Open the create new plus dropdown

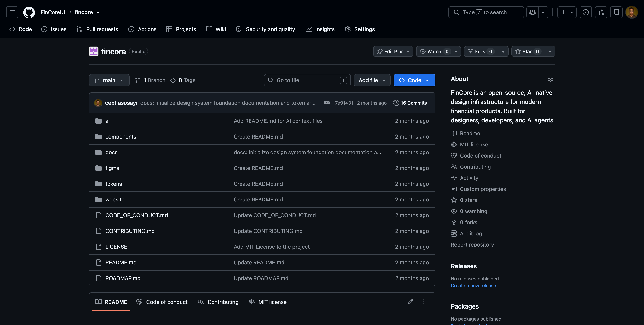pyautogui.click(x=567, y=12)
